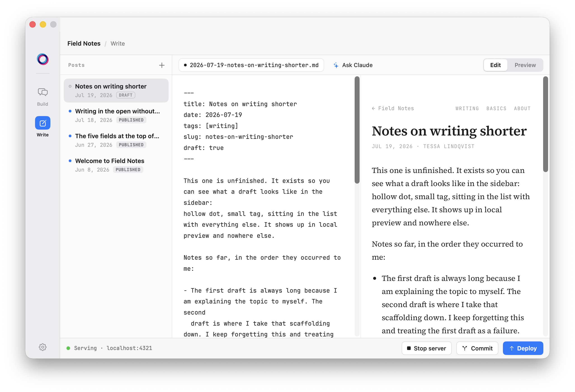Image resolution: width=575 pixels, height=392 pixels.
Task: Click the Posts panel header label
Action: pos(76,65)
